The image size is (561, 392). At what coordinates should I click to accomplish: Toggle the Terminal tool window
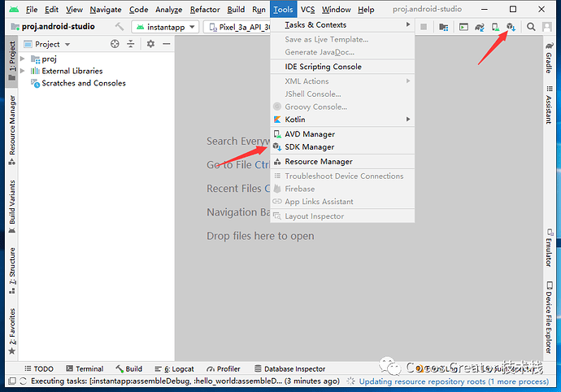click(x=84, y=368)
